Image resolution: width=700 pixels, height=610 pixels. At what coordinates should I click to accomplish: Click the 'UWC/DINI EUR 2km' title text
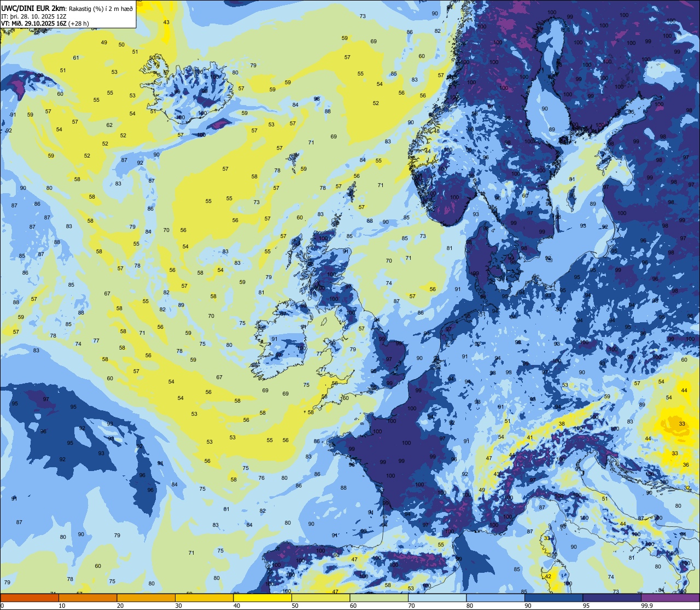click(33, 8)
